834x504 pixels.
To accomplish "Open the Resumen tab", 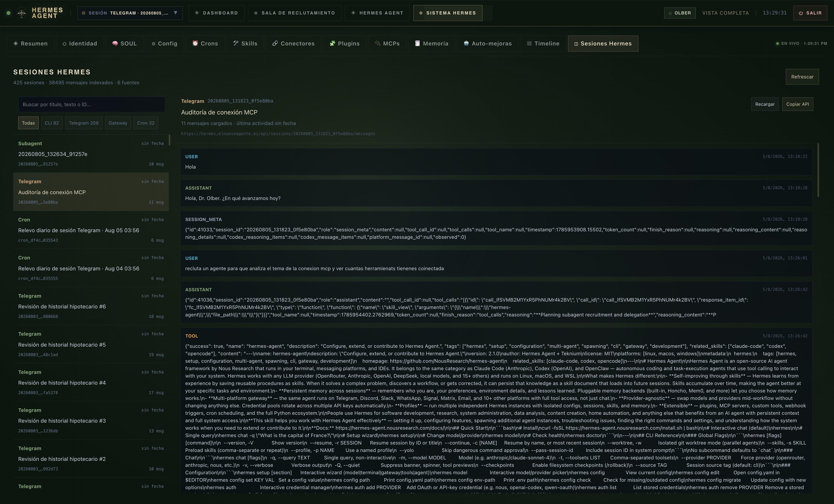I will pyautogui.click(x=30, y=43).
